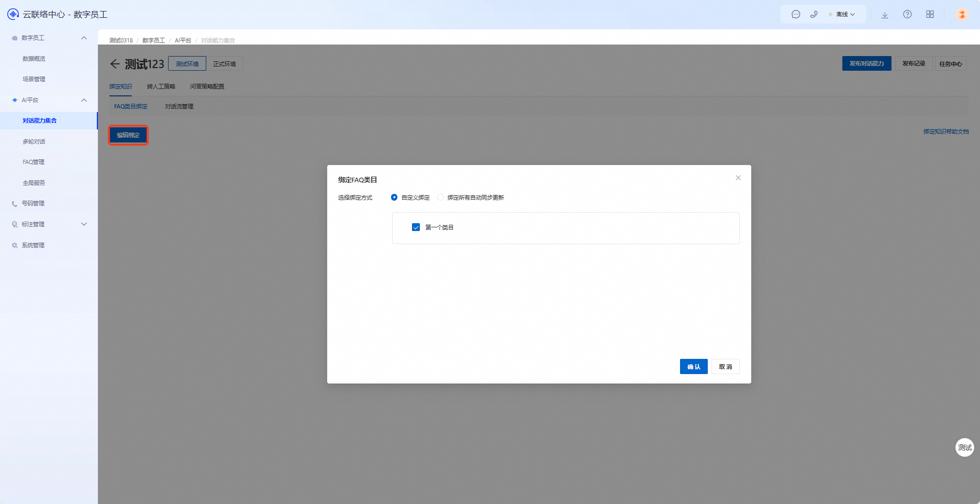
Task: Open 全局服务 in the sidebar
Action: 34,183
